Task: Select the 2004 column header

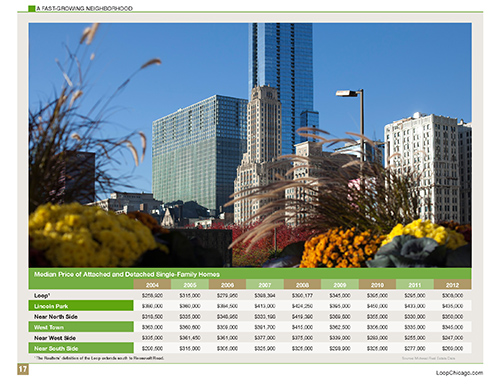Action: (152, 285)
